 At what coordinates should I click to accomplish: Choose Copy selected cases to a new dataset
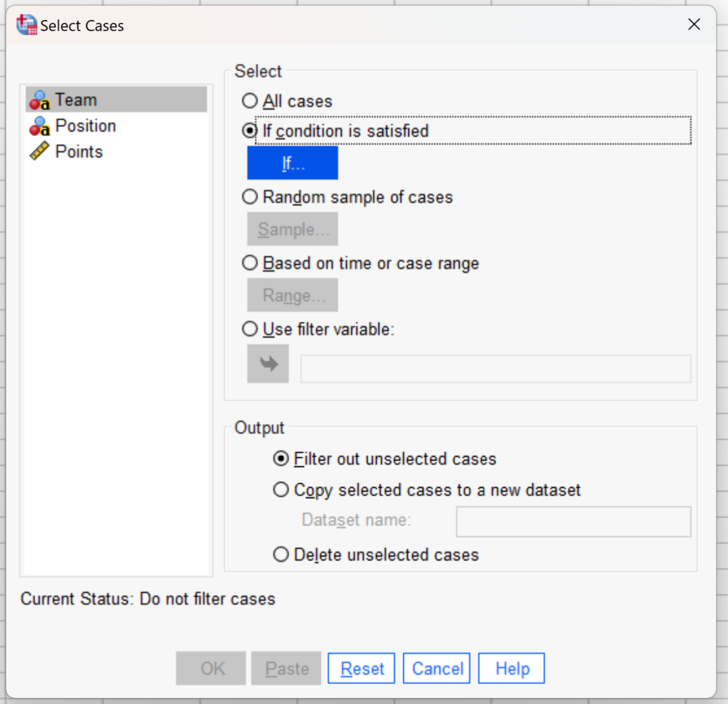point(281,490)
